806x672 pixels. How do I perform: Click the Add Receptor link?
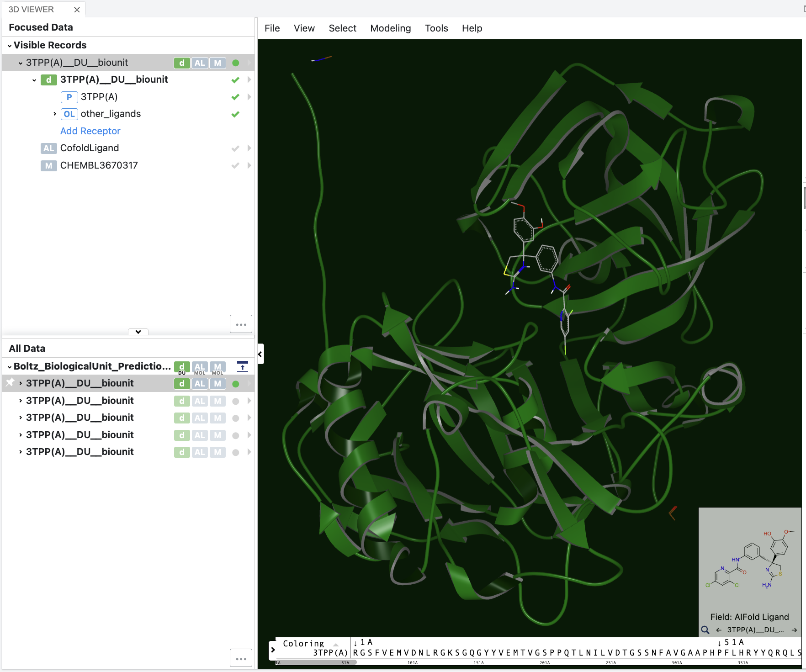[x=90, y=131]
